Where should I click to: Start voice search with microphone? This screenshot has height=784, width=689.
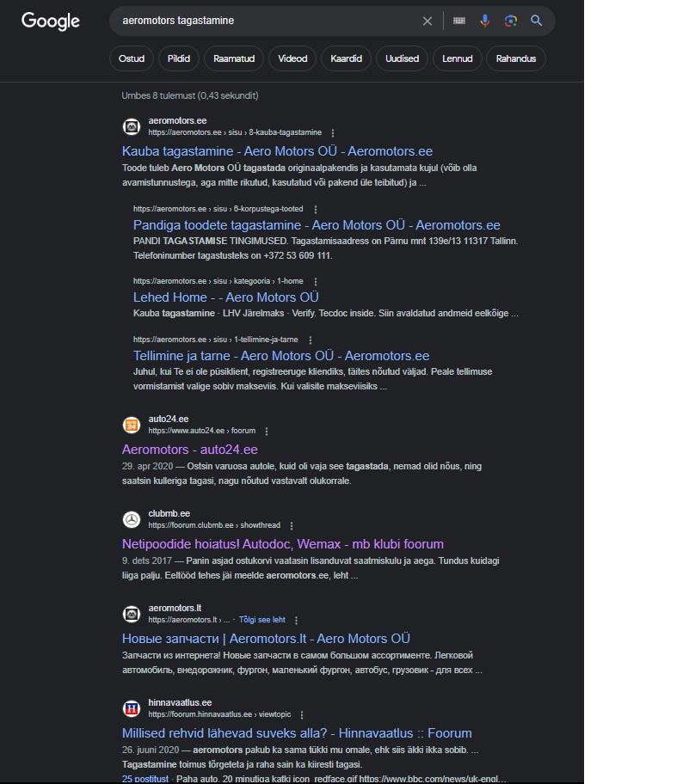tap(485, 21)
